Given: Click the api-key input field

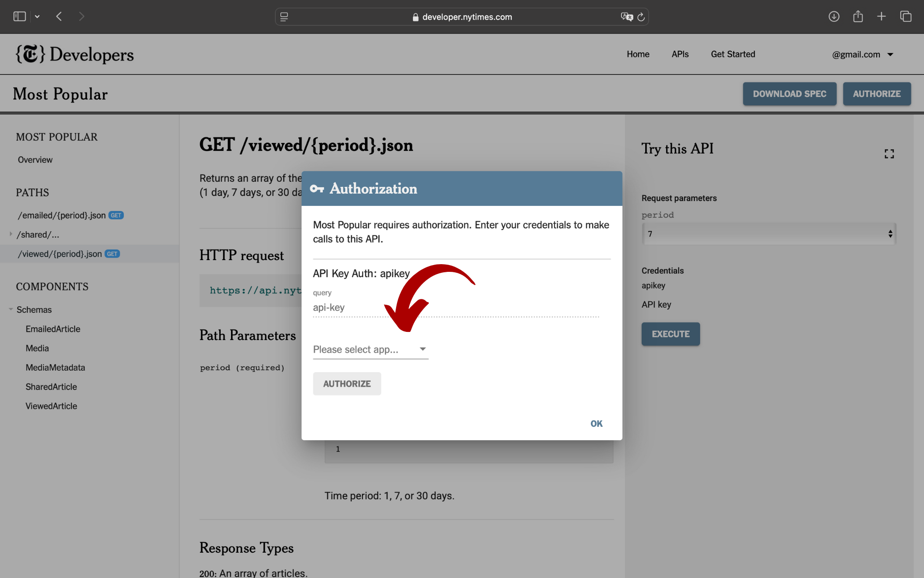Looking at the screenshot, I should click(456, 308).
